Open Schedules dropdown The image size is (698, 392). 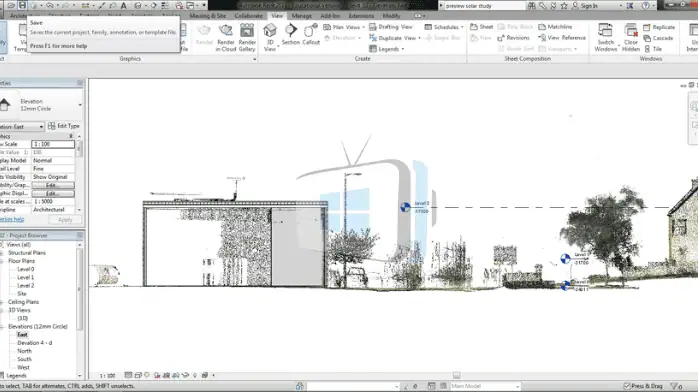click(444, 27)
